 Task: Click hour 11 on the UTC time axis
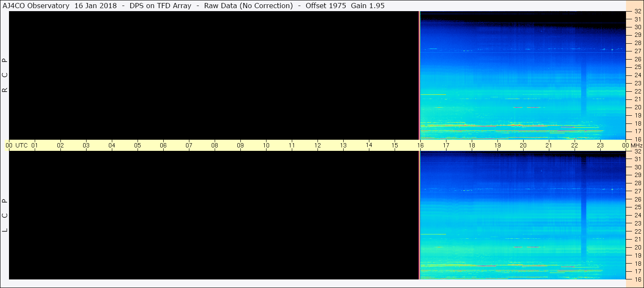click(292, 145)
